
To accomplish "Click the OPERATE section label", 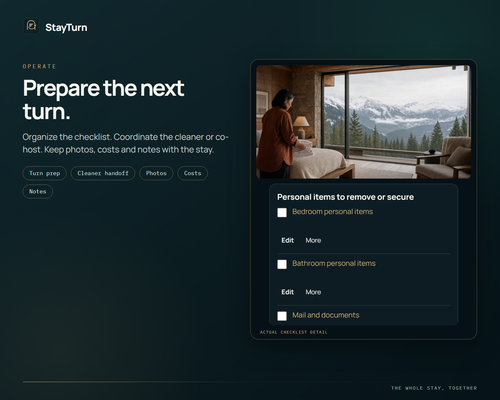I will pyautogui.click(x=39, y=66).
